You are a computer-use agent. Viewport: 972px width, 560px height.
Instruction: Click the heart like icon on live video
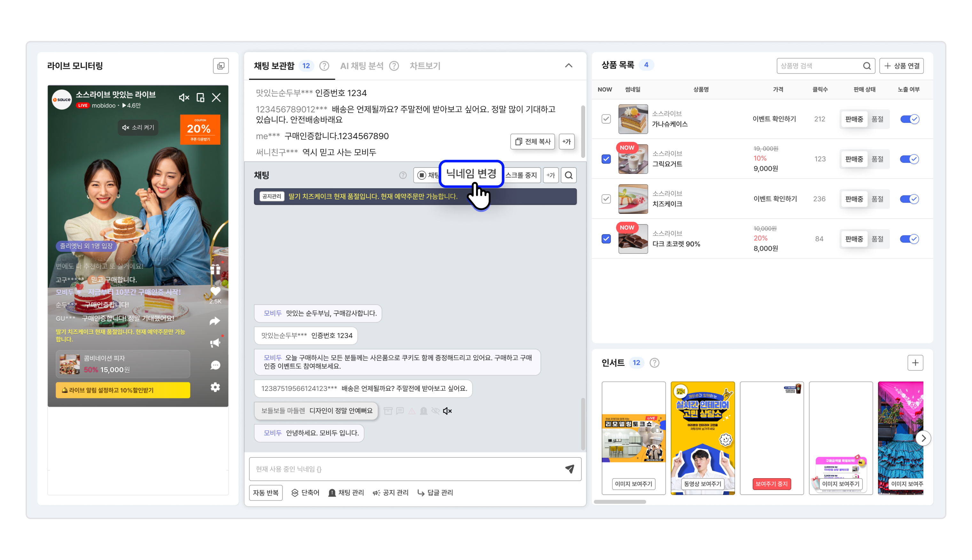click(215, 292)
